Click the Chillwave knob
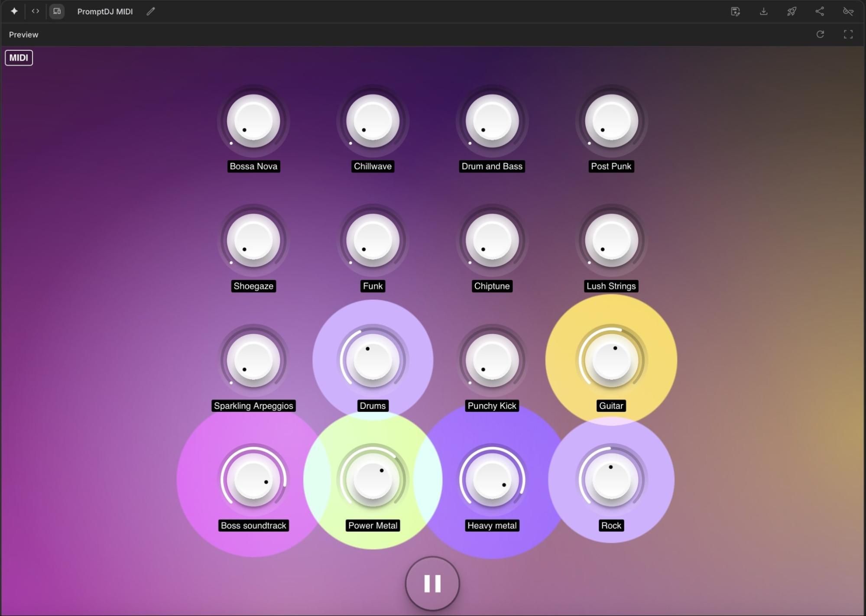 coord(373,121)
